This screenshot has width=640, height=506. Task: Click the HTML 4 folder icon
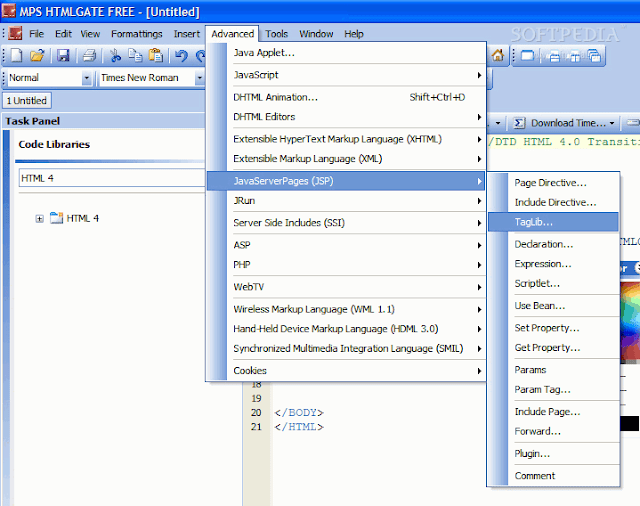56,218
